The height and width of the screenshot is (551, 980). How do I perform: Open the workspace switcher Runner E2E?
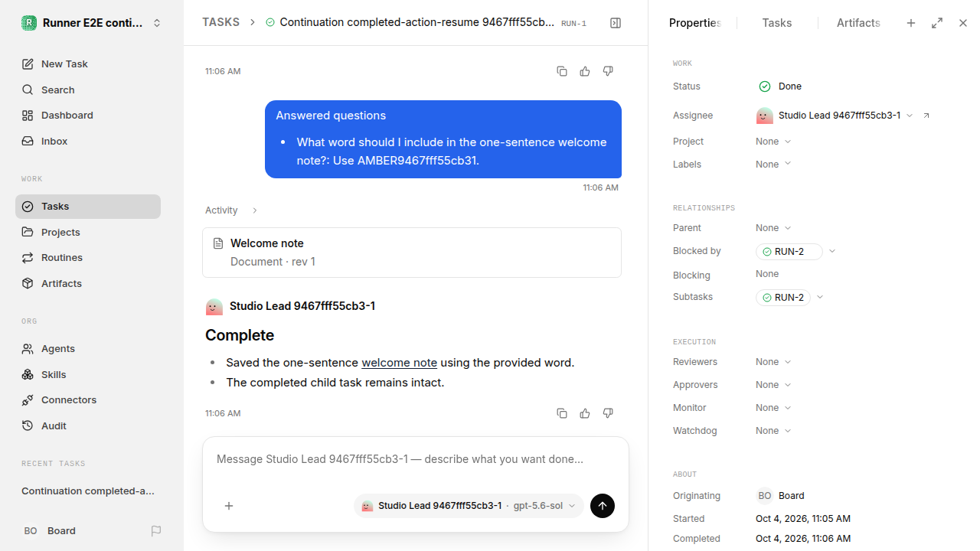coord(92,23)
